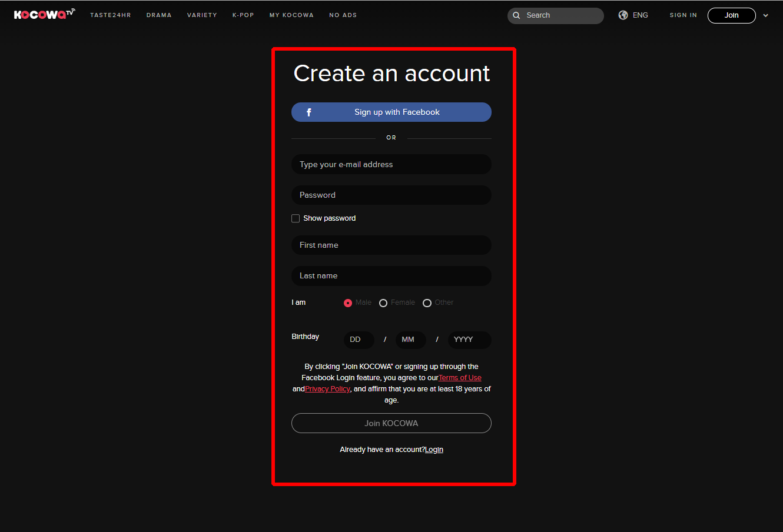Image resolution: width=783 pixels, height=532 pixels.
Task: Click the globe language icon
Action: pos(623,15)
